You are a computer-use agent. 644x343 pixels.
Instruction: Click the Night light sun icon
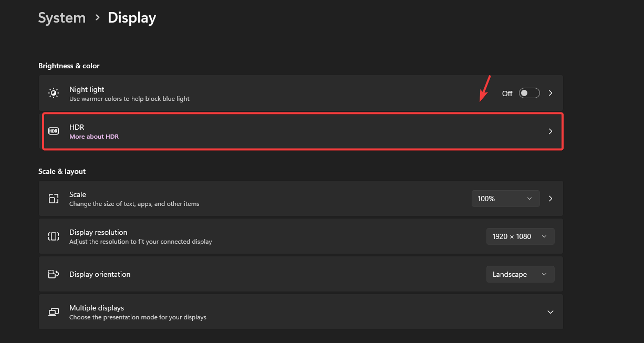[x=54, y=93]
